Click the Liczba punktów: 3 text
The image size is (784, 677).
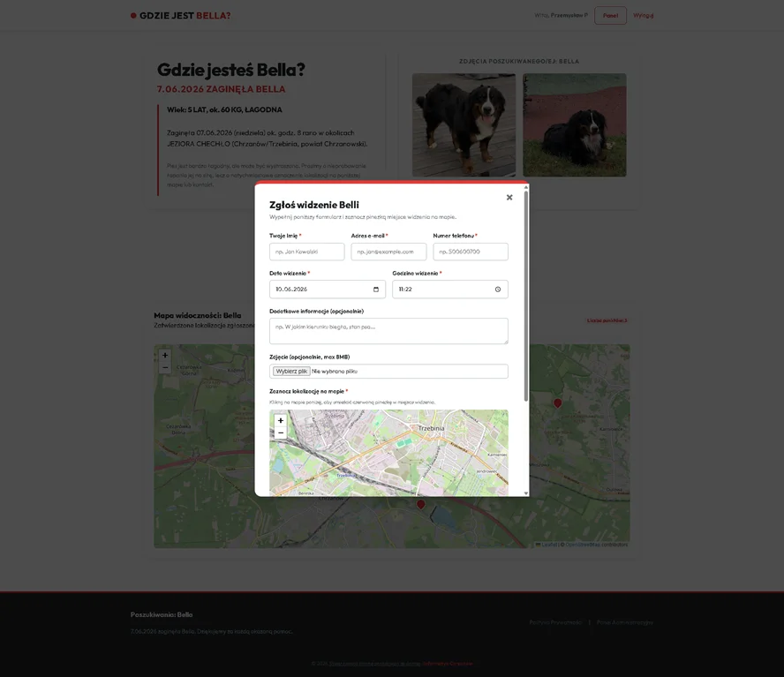pos(607,320)
